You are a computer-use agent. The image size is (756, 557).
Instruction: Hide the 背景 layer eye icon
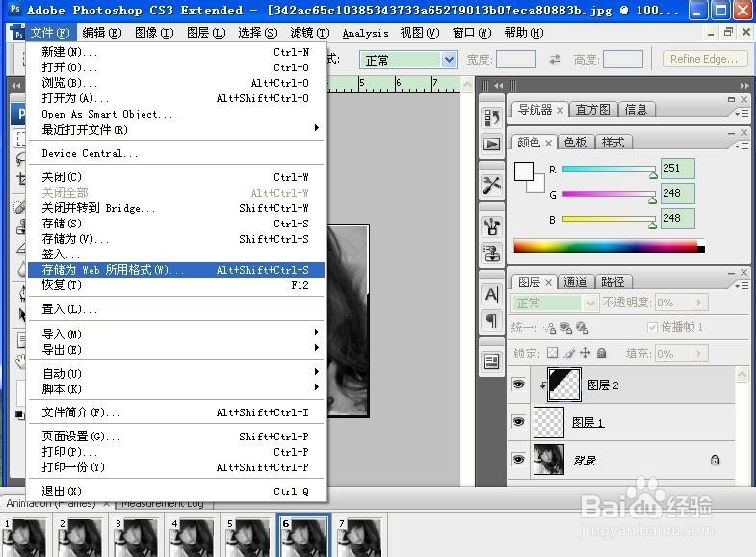(518, 459)
